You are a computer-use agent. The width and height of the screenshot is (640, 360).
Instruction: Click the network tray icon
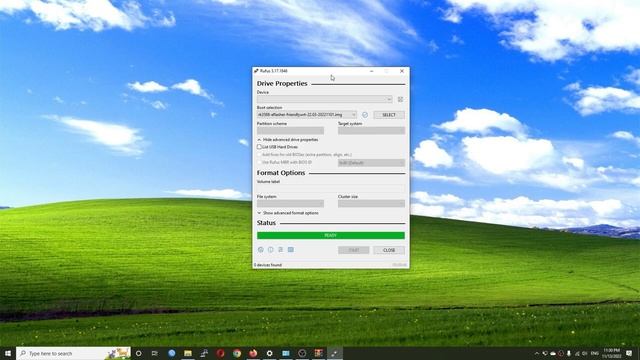(x=577, y=353)
